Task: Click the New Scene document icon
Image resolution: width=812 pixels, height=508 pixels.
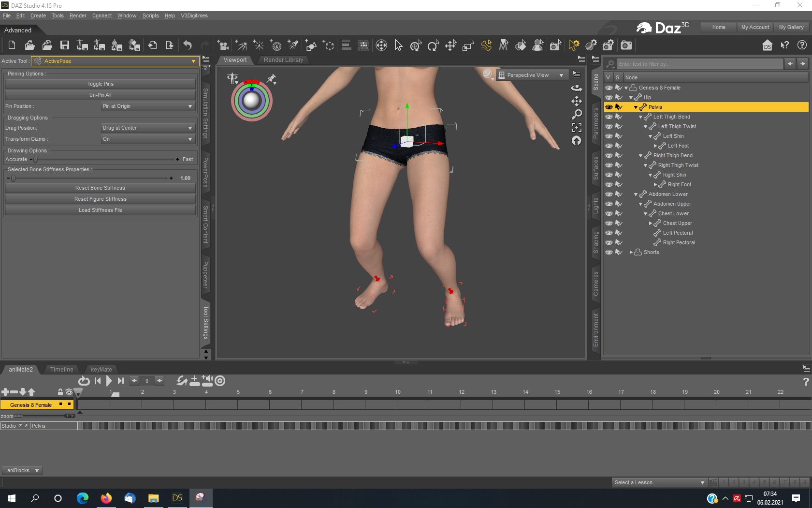Action: tap(12, 45)
